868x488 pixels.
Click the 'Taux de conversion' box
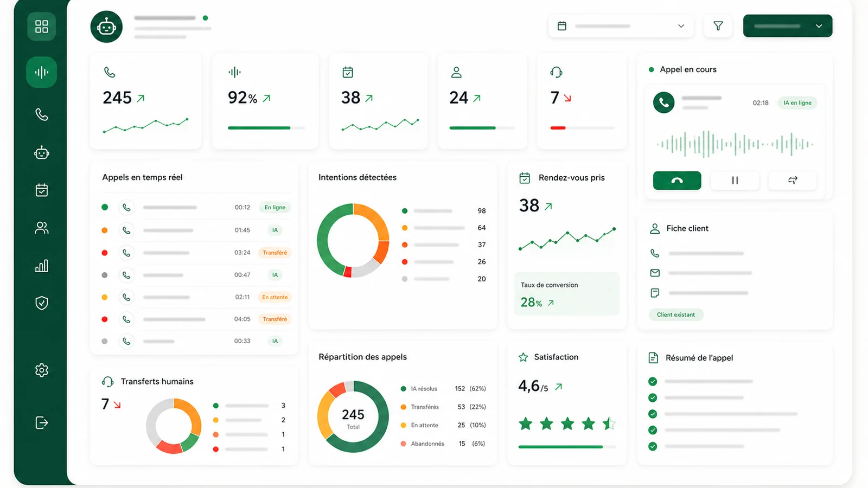pyautogui.click(x=566, y=293)
